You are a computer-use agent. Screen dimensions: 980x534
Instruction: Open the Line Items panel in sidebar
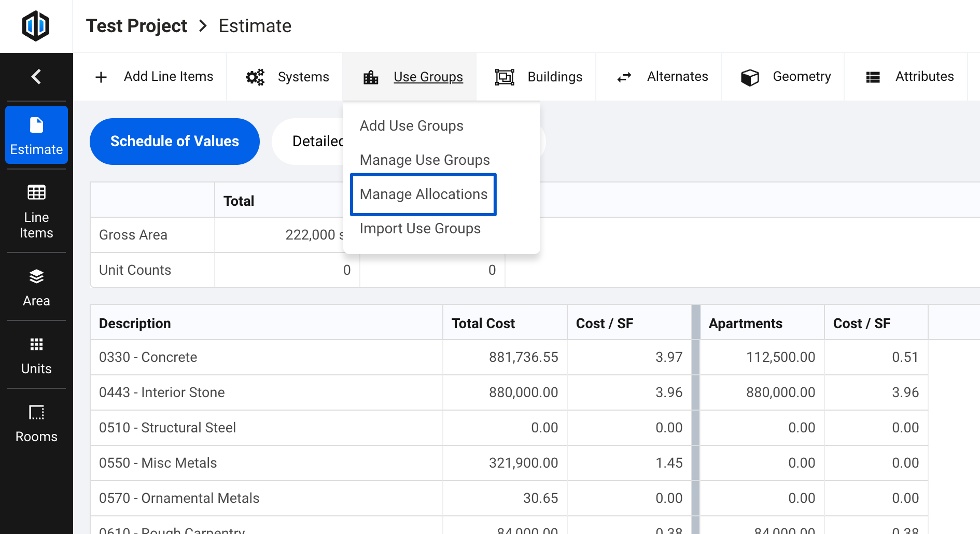(x=36, y=213)
